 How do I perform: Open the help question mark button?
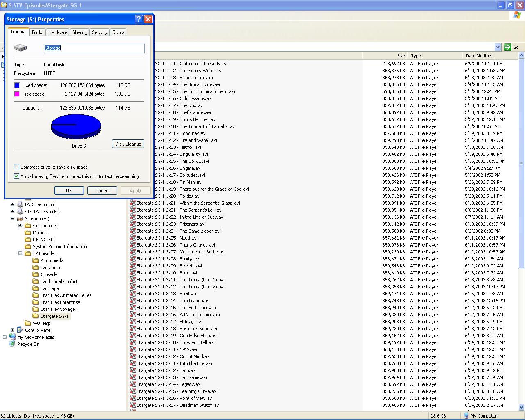click(x=139, y=19)
